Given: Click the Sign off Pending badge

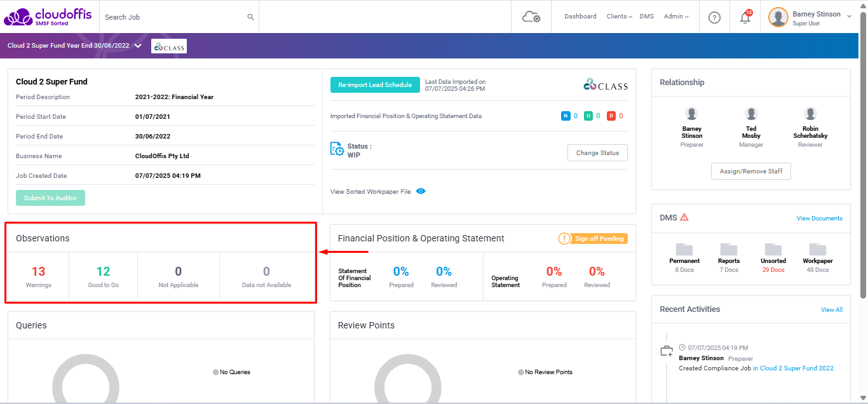Looking at the screenshot, I should tap(593, 239).
